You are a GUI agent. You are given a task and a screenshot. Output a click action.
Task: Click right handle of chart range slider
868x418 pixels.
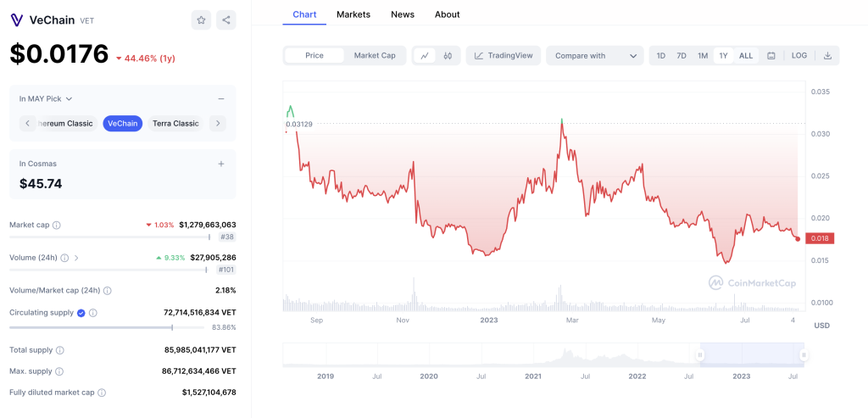point(804,355)
